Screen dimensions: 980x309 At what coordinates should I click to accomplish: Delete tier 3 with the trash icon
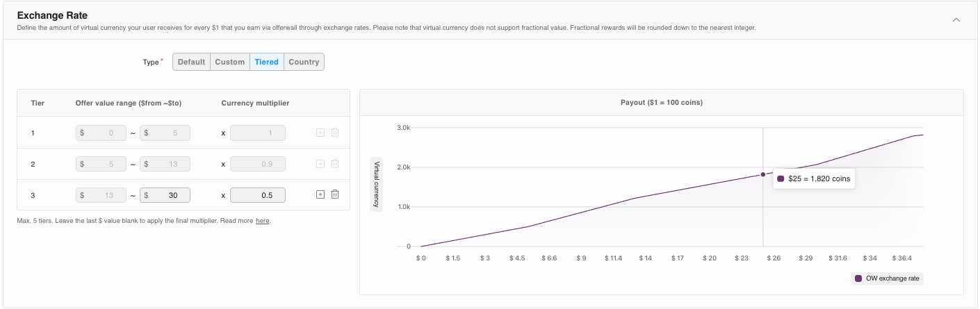point(335,195)
